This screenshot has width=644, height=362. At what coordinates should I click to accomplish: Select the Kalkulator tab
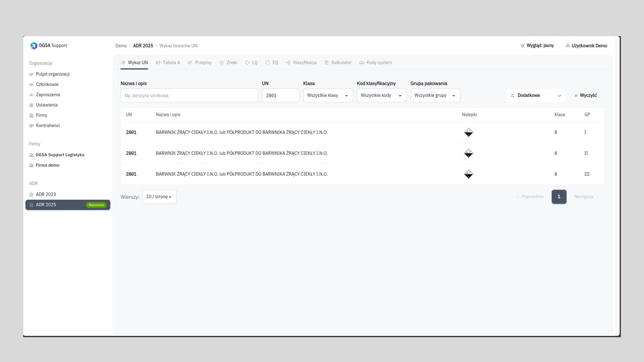click(x=338, y=63)
